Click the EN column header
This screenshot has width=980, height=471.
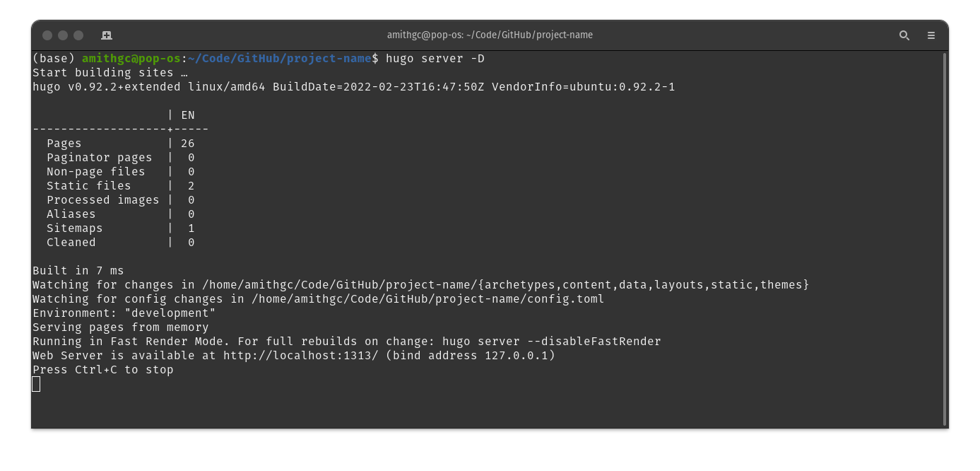(188, 115)
